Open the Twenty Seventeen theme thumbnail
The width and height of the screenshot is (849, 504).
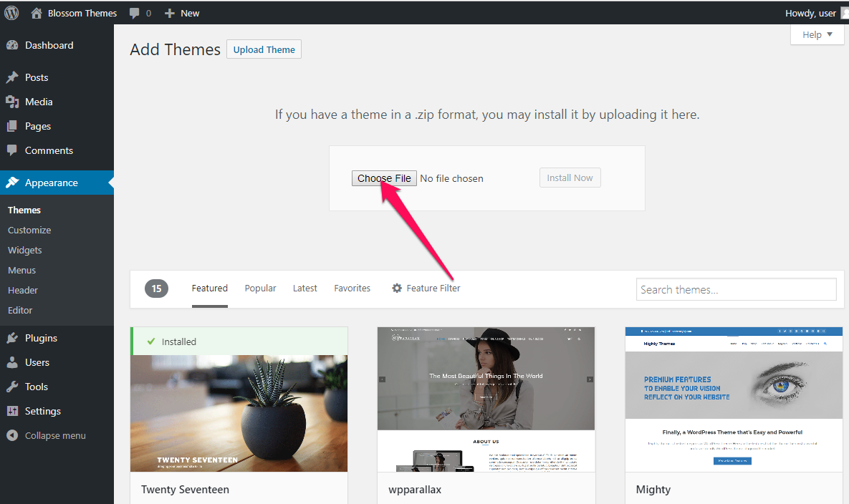[239, 399]
